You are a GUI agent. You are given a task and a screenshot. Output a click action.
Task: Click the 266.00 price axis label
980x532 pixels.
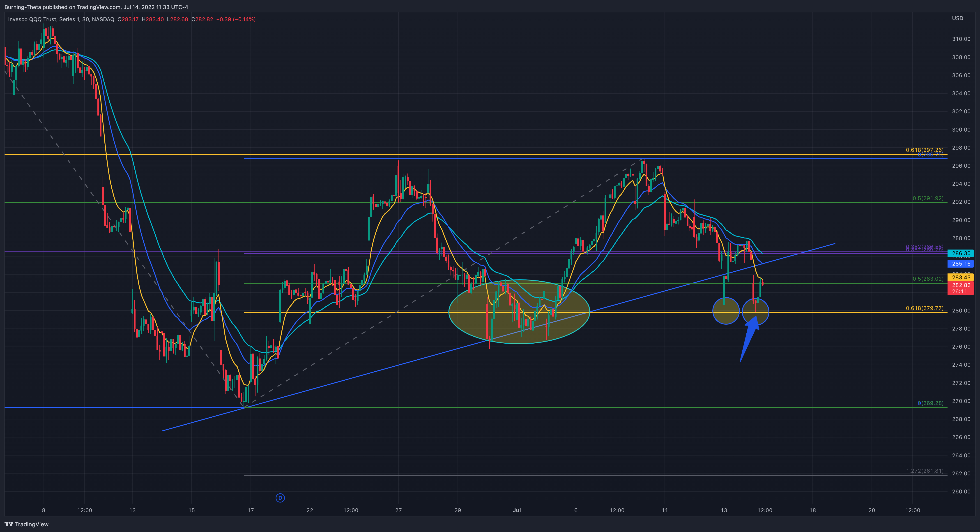coord(961,437)
